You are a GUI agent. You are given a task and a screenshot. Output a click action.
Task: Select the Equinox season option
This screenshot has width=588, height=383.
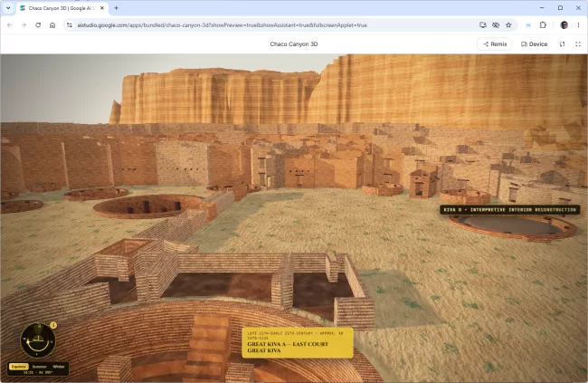[19, 367]
